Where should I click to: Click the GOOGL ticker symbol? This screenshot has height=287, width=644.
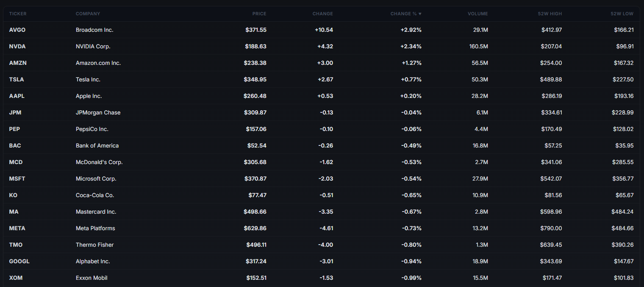tap(19, 262)
